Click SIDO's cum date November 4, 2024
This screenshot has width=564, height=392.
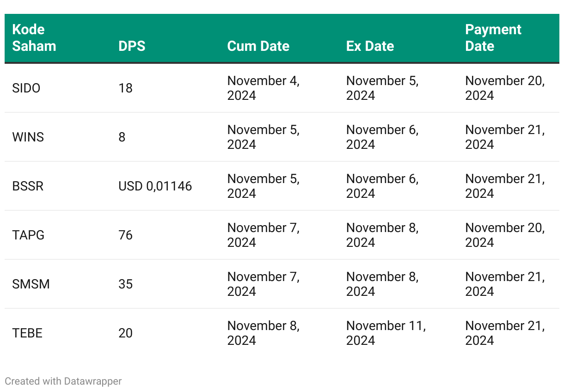pyautogui.click(x=263, y=88)
